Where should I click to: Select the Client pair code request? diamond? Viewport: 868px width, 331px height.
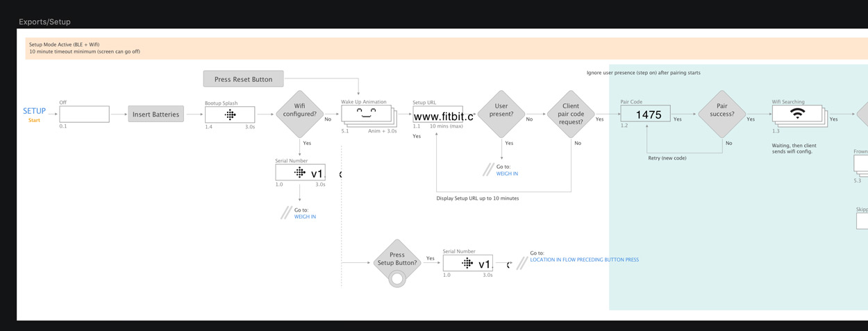(x=570, y=114)
